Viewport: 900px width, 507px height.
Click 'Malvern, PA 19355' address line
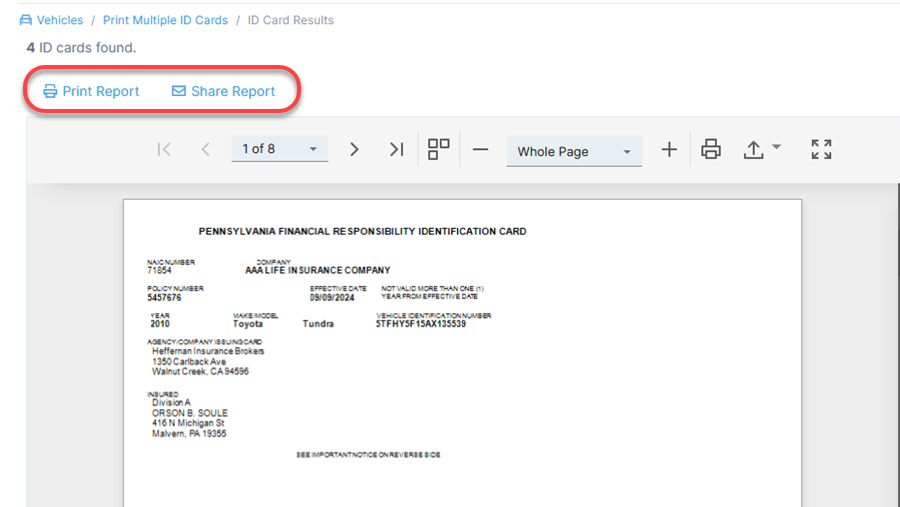tap(189, 434)
